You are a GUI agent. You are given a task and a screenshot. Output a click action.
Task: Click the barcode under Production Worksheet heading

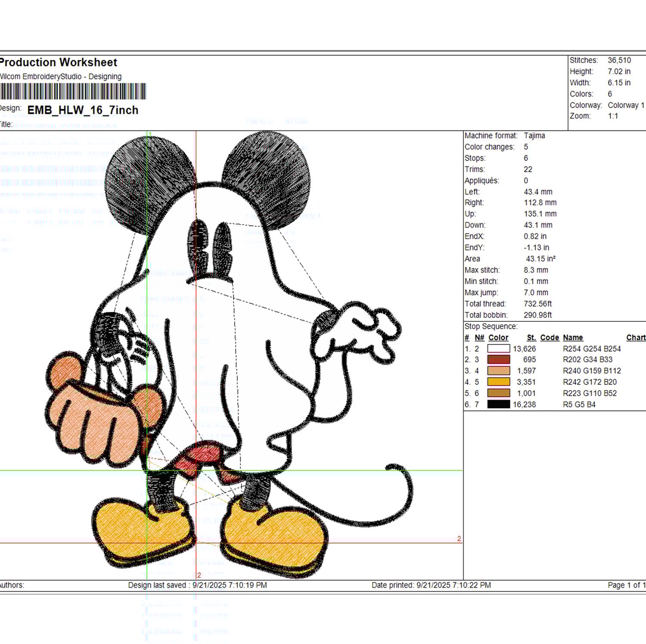click(x=73, y=92)
